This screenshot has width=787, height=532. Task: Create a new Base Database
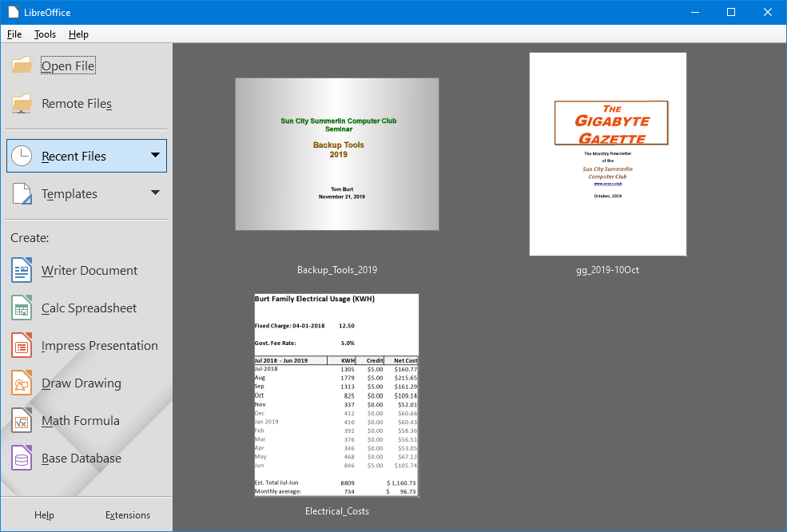click(x=81, y=459)
